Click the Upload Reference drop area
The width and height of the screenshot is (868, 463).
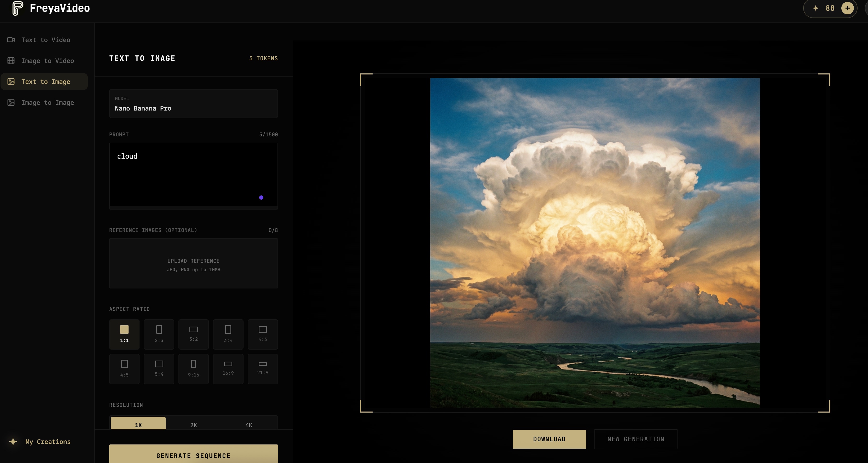tap(193, 264)
